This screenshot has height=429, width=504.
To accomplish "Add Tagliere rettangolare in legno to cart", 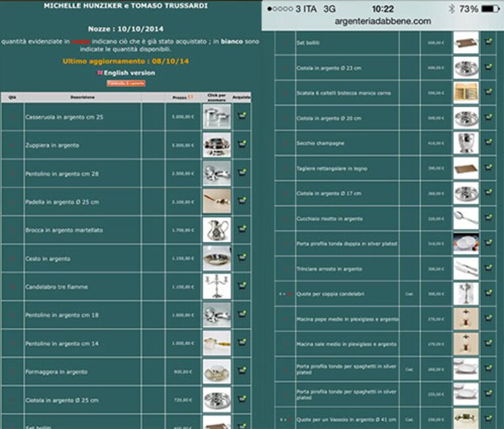I will pos(488,167).
